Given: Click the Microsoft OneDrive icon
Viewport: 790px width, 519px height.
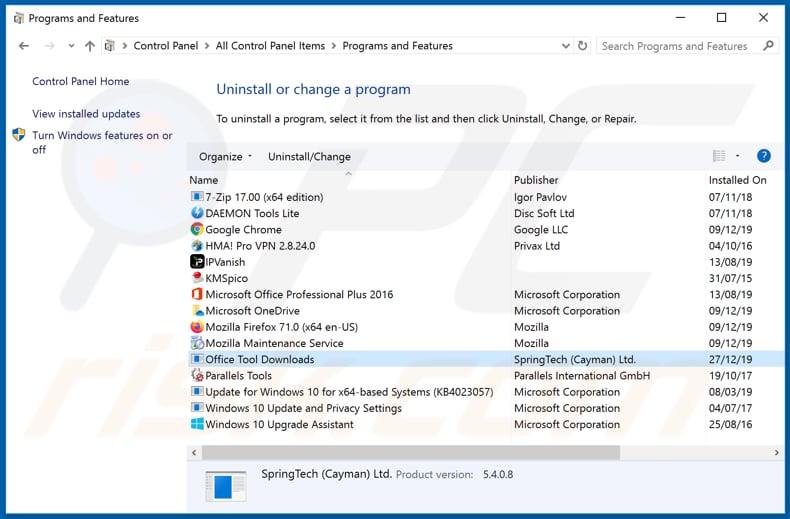Looking at the screenshot, I should (x=197, y=310).
